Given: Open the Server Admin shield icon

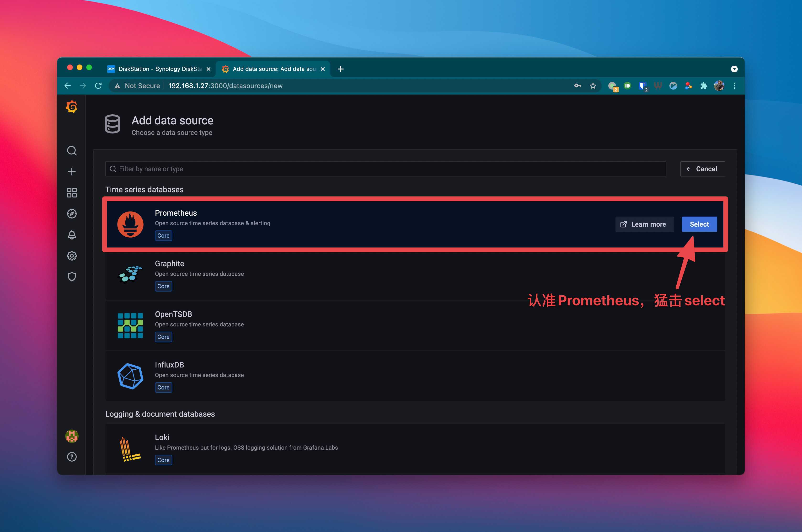Looking at the screenshot, I should click(72, 277).
